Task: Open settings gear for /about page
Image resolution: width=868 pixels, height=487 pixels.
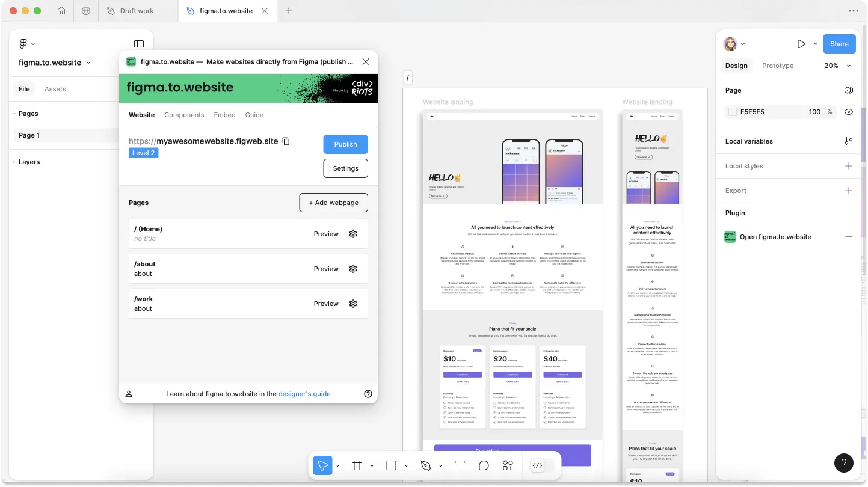Action: tap(353, 269)
